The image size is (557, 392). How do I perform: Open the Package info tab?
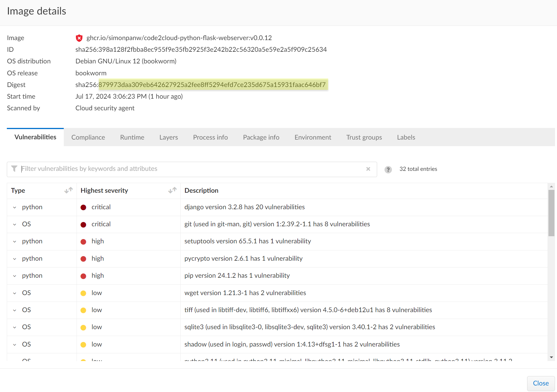[261, 137]
